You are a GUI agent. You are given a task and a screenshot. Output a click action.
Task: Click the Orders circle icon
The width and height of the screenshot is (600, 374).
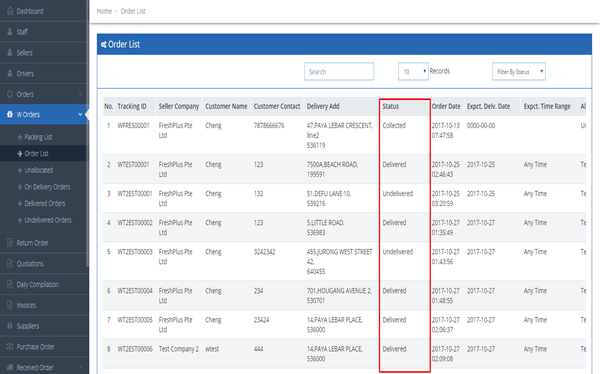point(10,94)
